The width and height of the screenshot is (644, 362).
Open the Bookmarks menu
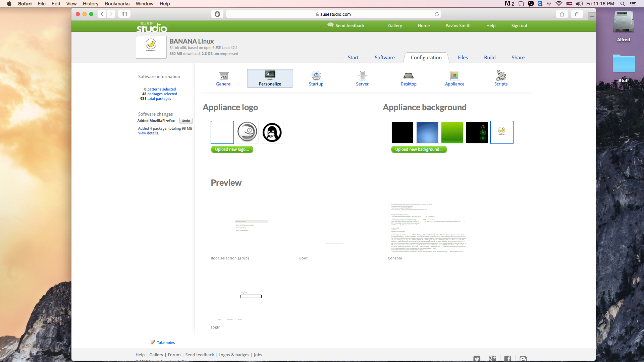click(x=117, y=4)
